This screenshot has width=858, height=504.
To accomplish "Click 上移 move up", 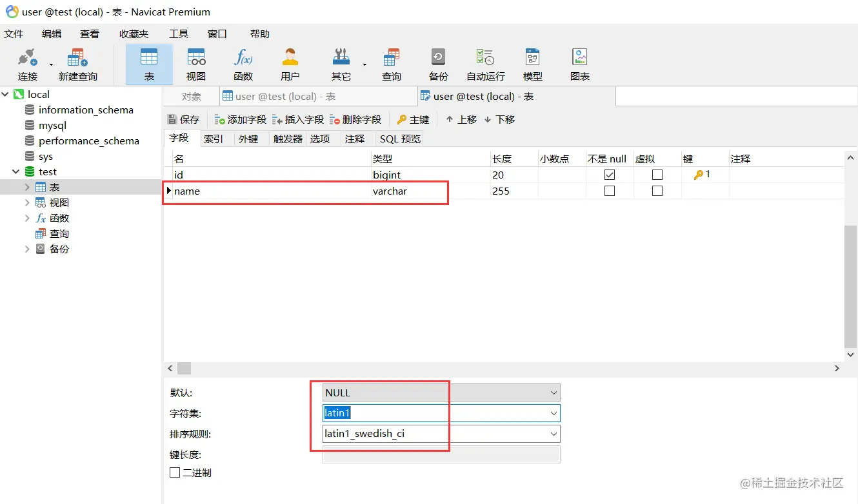I will click(x=461, y=119).
